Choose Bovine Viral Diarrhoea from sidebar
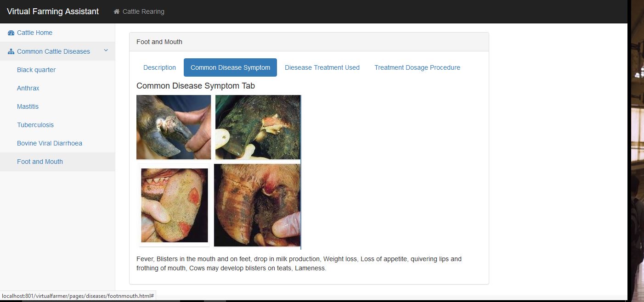 pyautogui.click(x=50, y=143)
